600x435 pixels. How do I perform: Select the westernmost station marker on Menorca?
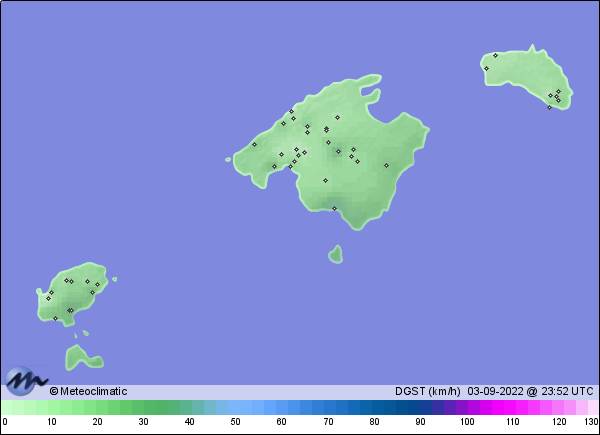click(x=486, y=68)
